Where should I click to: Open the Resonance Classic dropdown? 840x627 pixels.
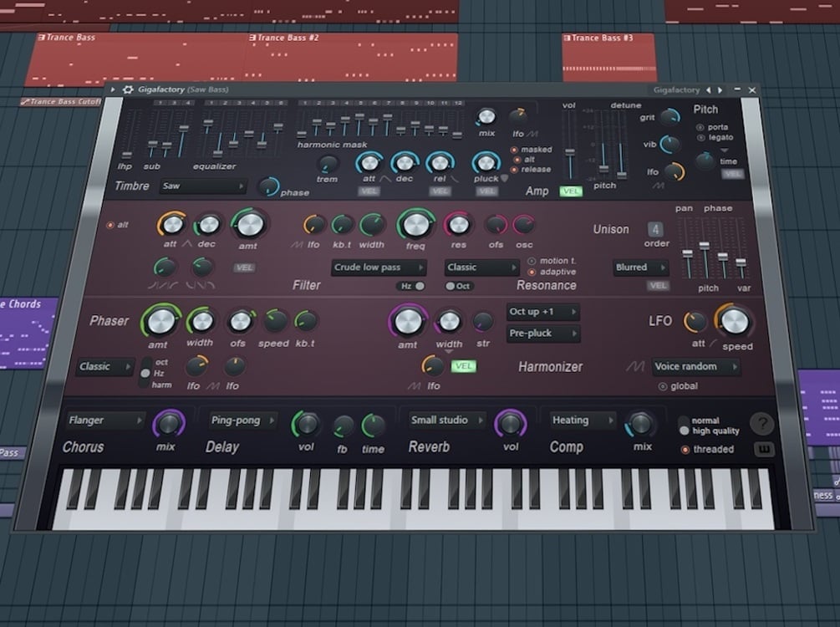(481, 268)
